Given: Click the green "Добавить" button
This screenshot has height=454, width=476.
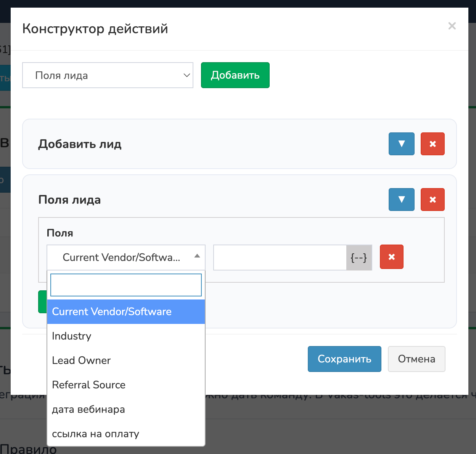Looking at the screenshot, I should [235, 75].
